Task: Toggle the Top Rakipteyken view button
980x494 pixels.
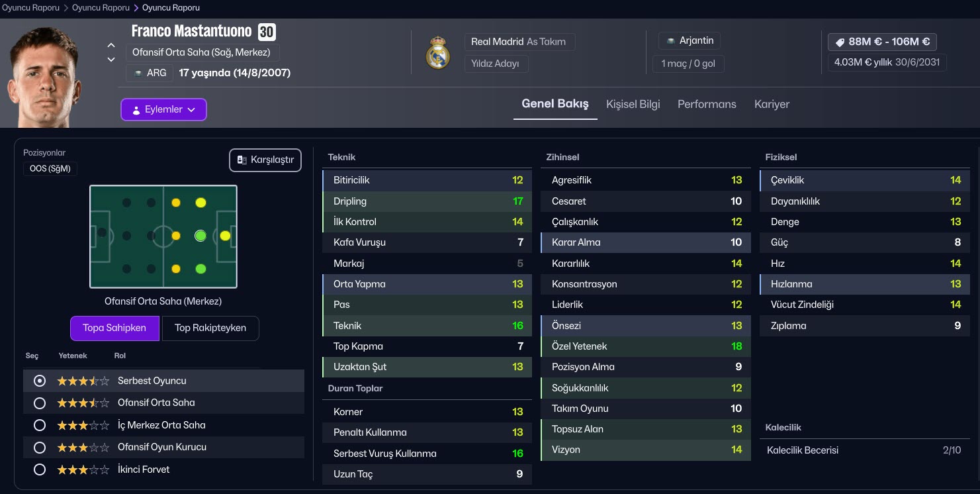Action: pos(210,328)
